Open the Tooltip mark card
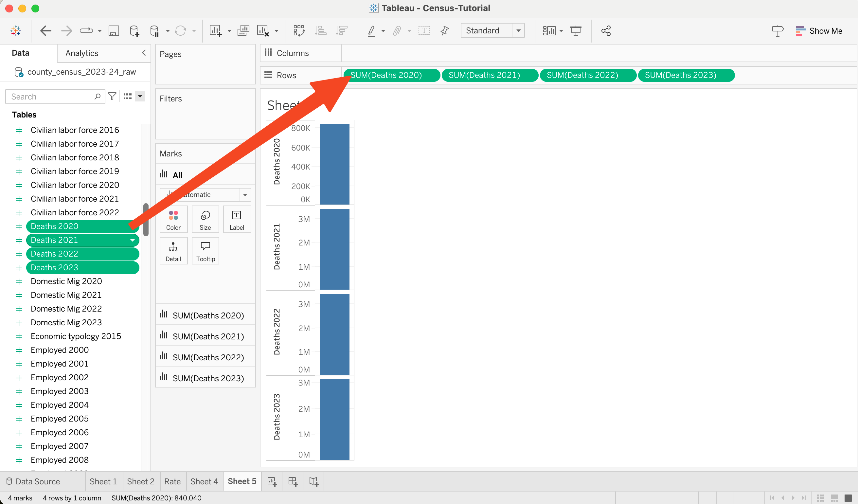Screen dimensions: 858x504 click(x=205, y=251)
